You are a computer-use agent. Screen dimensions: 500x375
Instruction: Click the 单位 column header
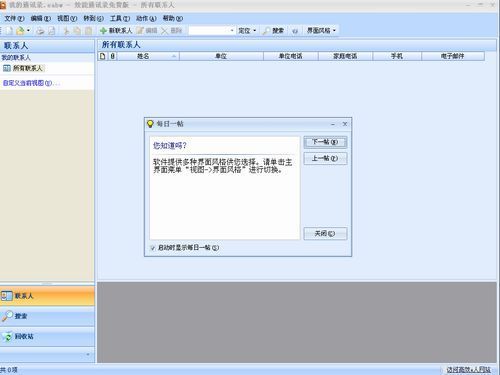click(221, 56)
